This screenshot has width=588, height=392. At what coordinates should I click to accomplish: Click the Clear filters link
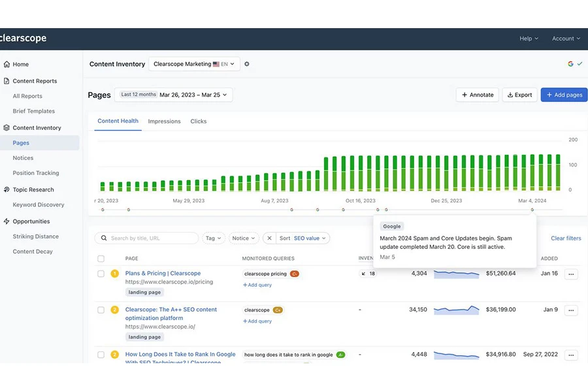tap(566, 238)
